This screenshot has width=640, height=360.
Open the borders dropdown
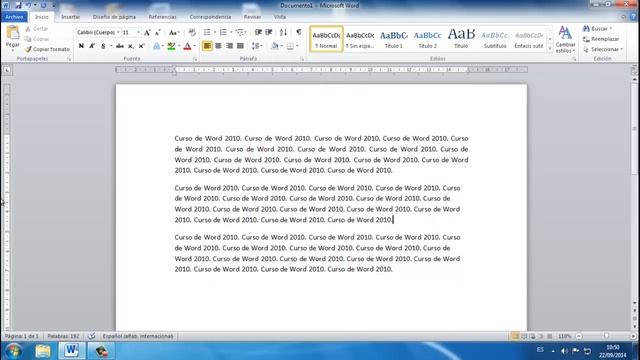pos(298,46)
